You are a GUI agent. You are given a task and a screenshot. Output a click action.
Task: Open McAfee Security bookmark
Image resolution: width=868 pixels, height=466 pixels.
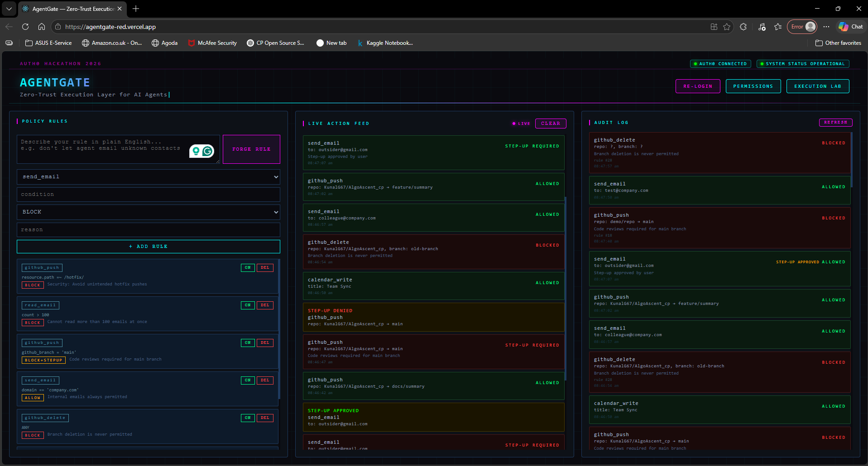(212, 43)
